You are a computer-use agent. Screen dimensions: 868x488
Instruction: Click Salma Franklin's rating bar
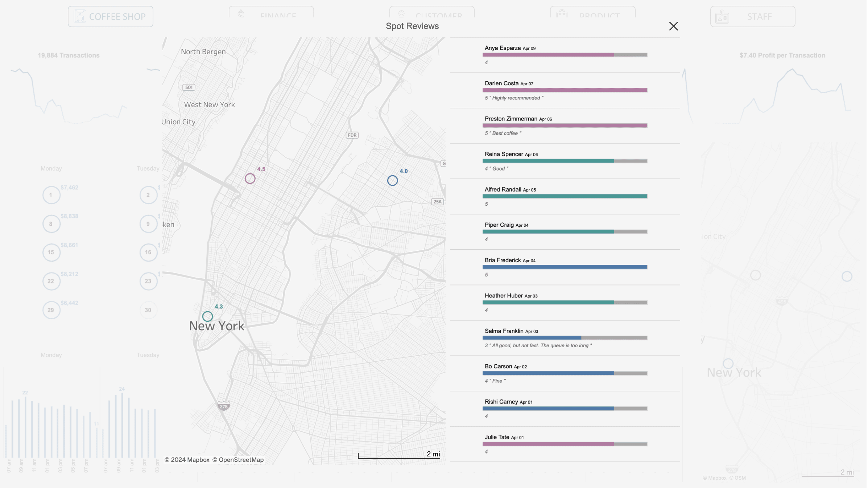(x=565, y=338)
